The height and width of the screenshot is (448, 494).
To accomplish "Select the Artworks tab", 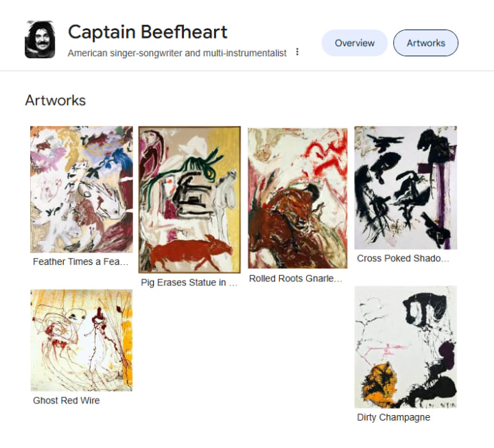I will point(425,43).
